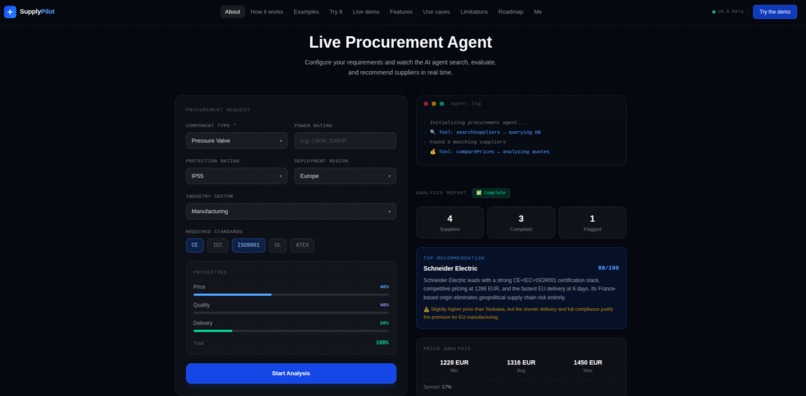
Task: Click the warning icon in recommendation note
Action: click(426, 309)
